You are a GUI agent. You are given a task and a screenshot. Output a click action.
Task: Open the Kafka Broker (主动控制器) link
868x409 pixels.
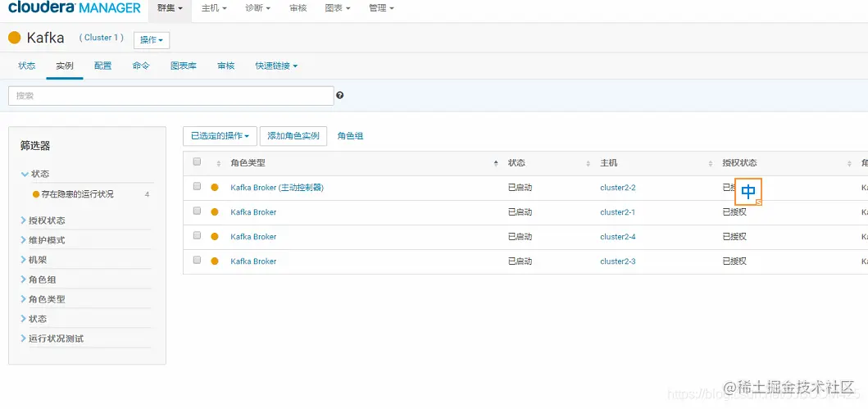[x=277, y=188]
